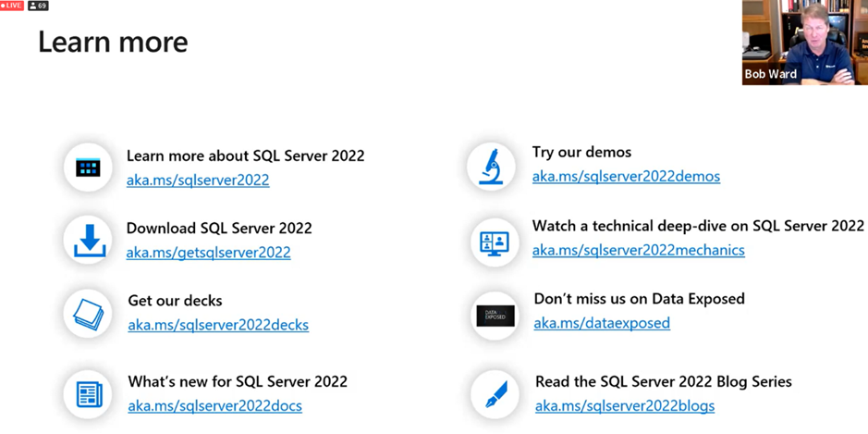Click the viewer count person icon

point(34,6)
